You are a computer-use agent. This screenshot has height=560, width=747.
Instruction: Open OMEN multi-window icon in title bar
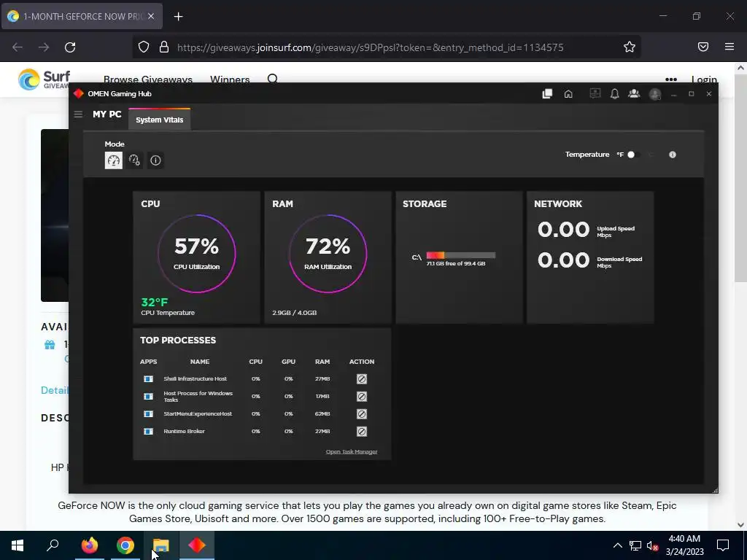click(x=547, y=94)
